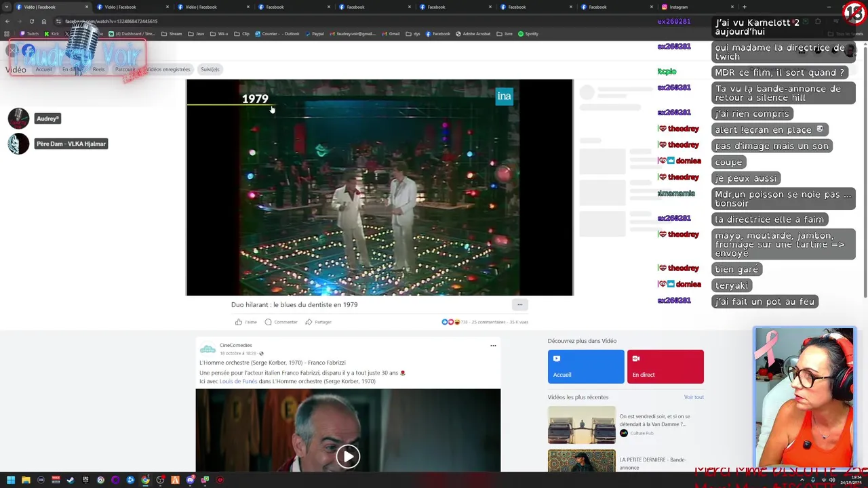Viewport: 868px width, 488px height.
Task: Open File Explorer from the taskbar
Action: 26,480
